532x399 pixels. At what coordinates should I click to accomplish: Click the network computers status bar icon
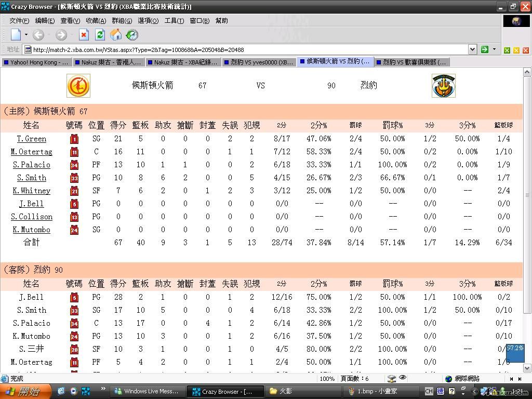tap(392, 379)
